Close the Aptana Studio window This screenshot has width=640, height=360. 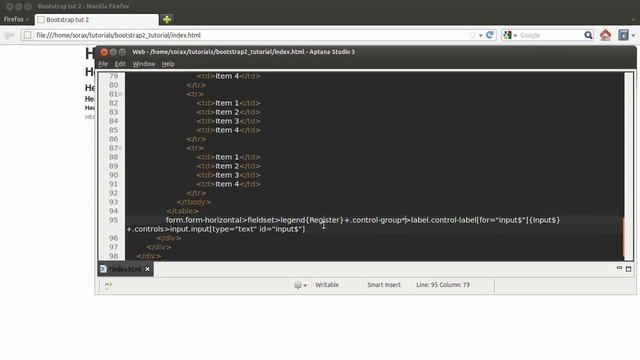(x=104, y=52)
